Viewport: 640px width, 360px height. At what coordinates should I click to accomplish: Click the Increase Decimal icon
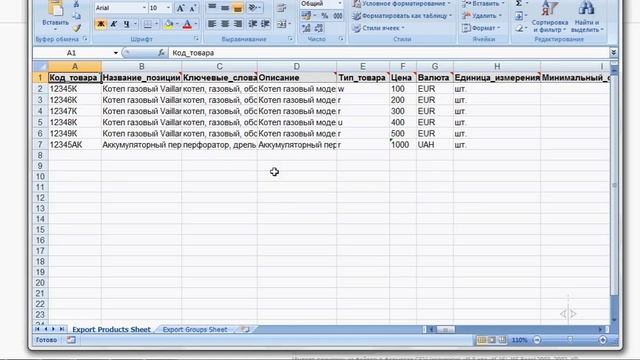(x=307, y=28)
